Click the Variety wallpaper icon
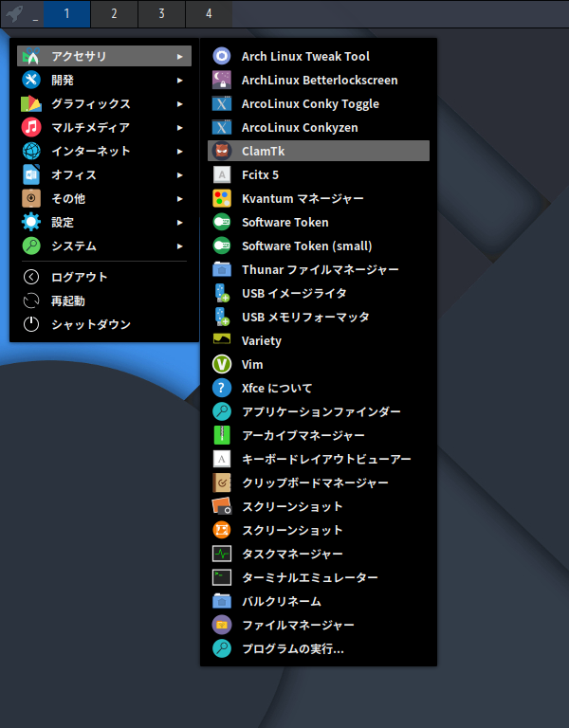 tap(222, 339)
